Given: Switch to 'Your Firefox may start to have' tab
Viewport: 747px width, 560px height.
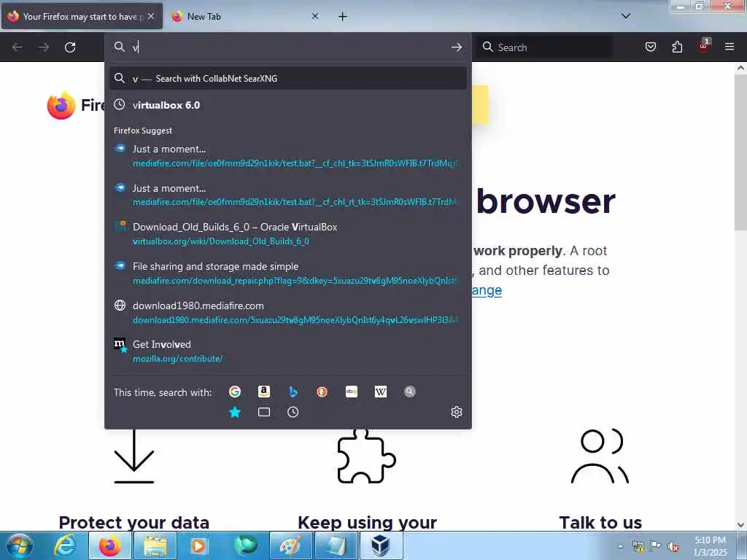Looking at the screenshot, I should pyautogui.click(x=82, y=16).
